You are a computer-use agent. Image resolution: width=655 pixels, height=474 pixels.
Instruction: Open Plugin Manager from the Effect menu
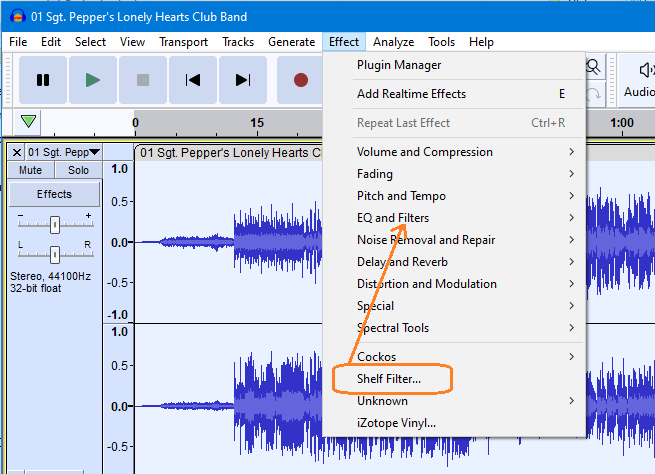tap(398, 65)
